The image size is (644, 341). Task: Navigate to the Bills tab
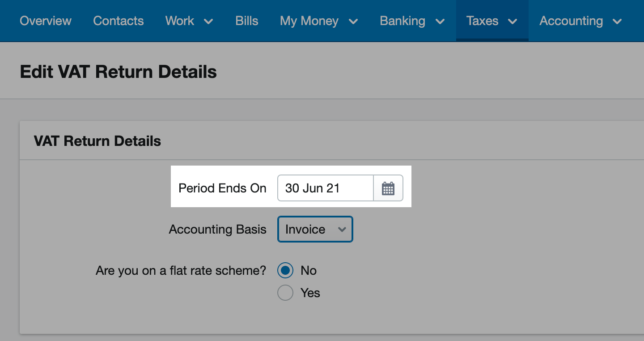247,21
